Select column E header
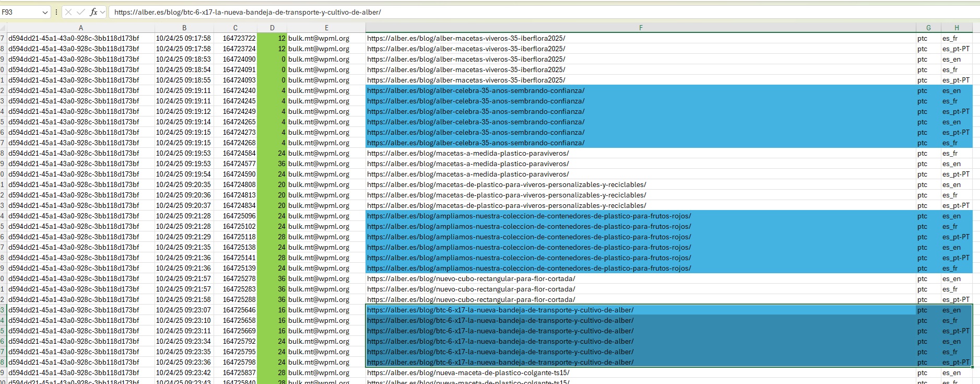Image resolution: width=980 pixels, height=384 pixels. [326, 28]
